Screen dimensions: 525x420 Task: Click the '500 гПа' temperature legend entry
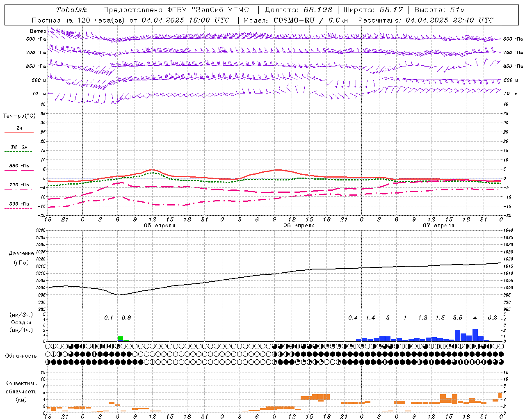[19, 204]
